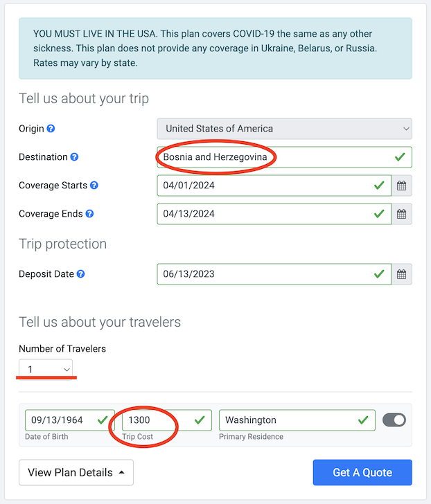Screen dimensions: 431x504
Task: Click the Primary Residence Washington field
Action: click(297, 420)
